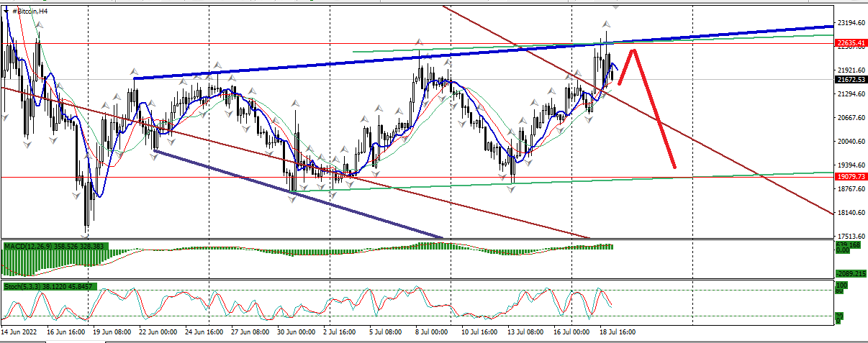Viewport: 868px width, 343px height.
Task: Click the 23194.20 price scale value
Action: (850, 24)
